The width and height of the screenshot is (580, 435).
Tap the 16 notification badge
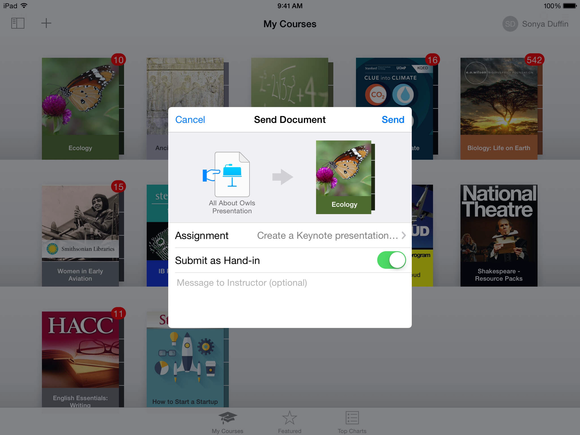432,60
